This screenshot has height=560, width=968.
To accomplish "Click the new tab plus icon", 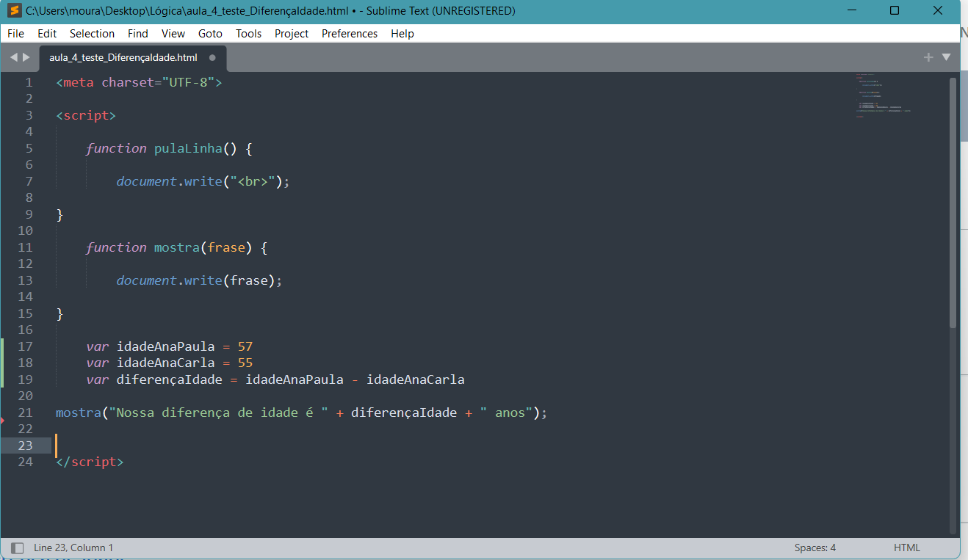I will (928, 57).
